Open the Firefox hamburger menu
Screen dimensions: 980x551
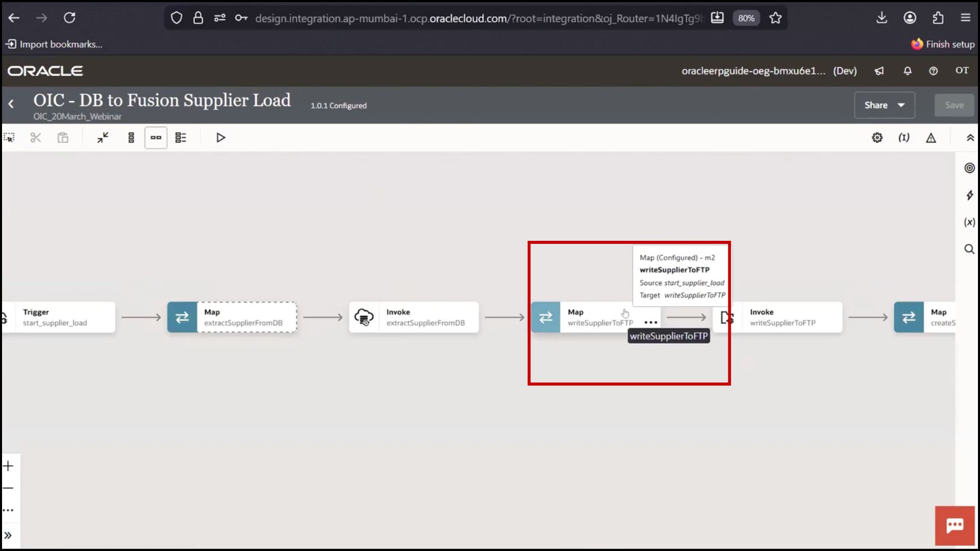pos(965,18)
